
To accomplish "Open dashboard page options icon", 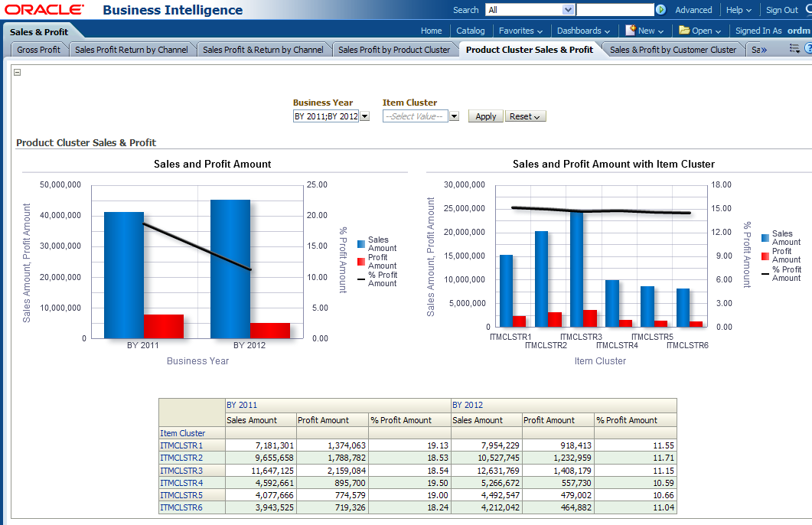I will [x=796, y=49].
